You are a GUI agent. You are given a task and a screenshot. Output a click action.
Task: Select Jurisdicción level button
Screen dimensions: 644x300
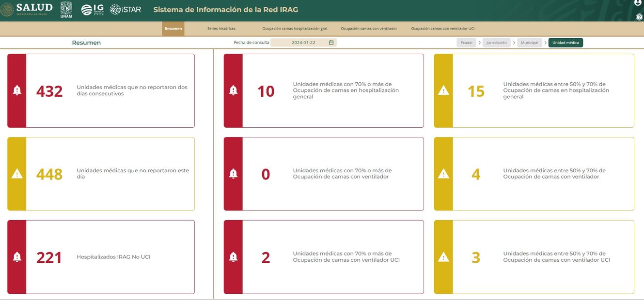[496, 43]
